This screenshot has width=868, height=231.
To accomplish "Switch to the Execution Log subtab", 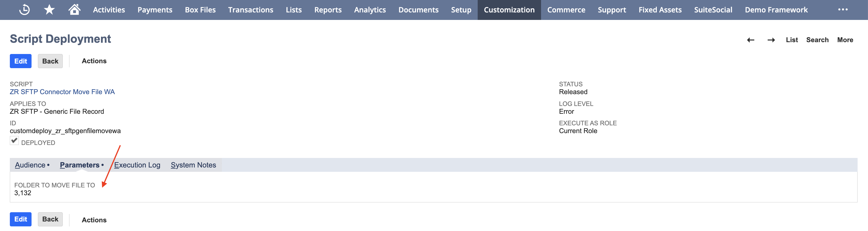I will click(x=137, y=165).
